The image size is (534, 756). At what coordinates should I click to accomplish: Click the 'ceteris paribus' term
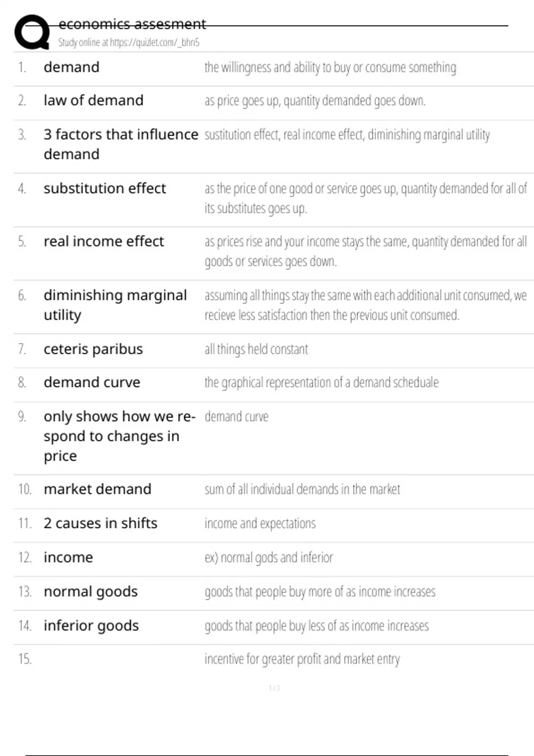(x=93, y=349)
